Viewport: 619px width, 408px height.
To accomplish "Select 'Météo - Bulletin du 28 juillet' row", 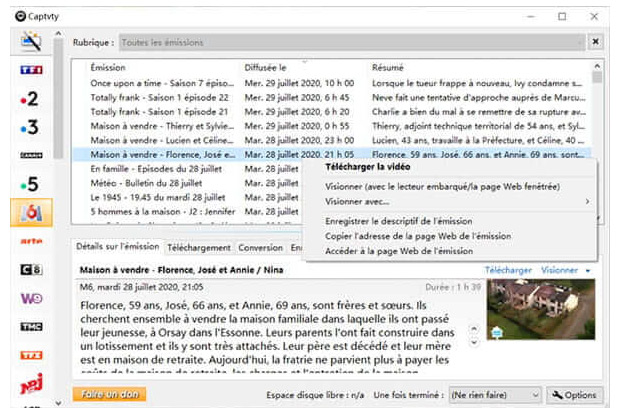I will click(x=188, y=183).
